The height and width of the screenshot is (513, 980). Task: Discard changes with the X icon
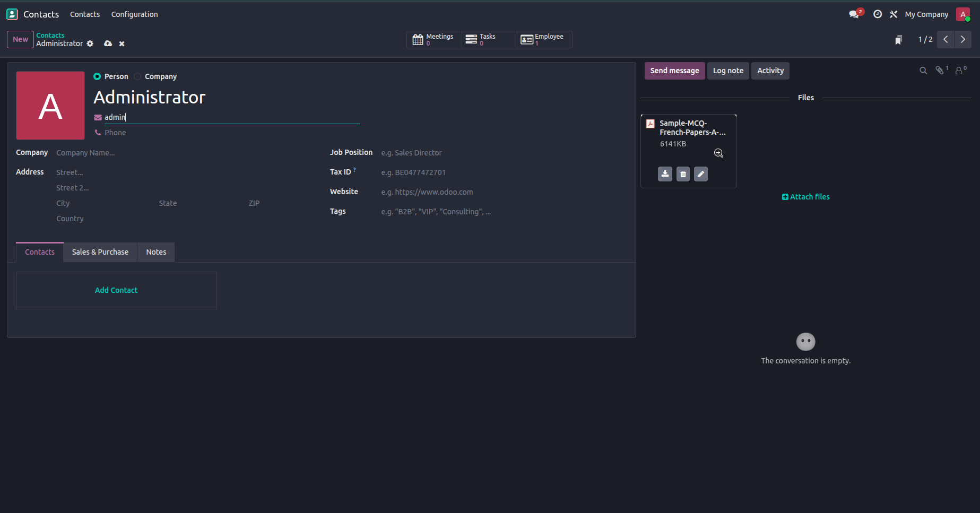(x=122, y=44)
